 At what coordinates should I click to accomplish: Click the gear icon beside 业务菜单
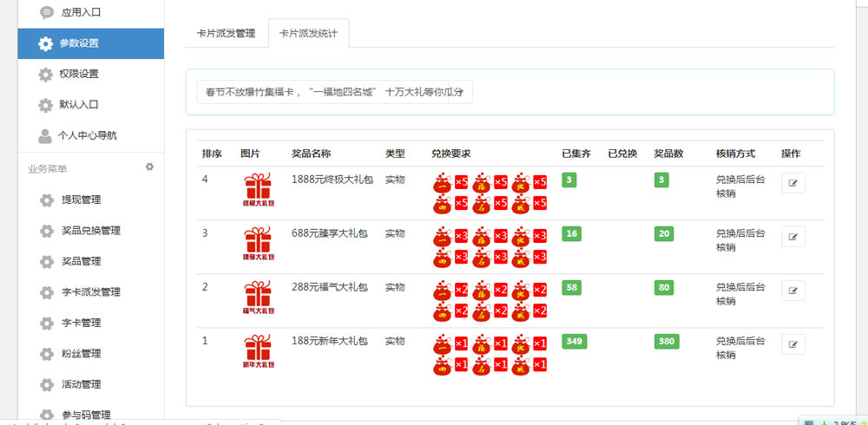(149, 167)
